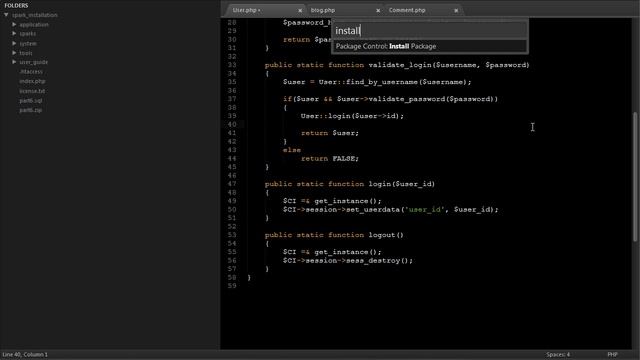This screenshot has width=640, height=360.
Task: Open part6.sql from the sidebar
Action: 31,100
